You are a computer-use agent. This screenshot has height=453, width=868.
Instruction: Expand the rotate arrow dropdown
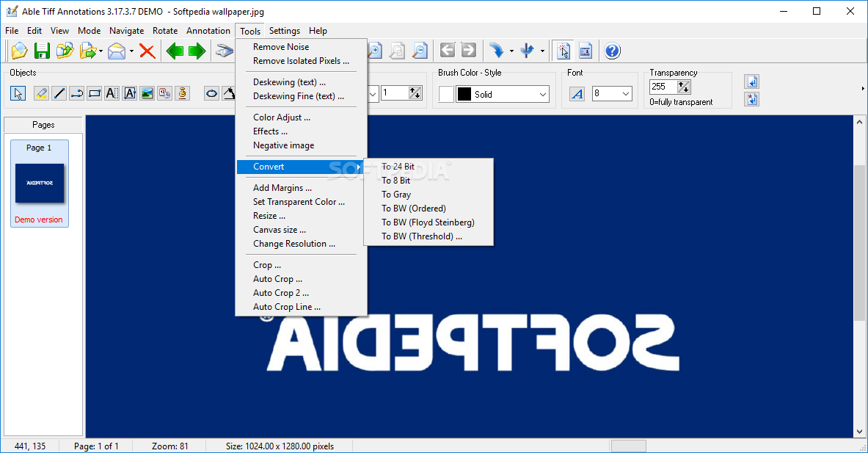pyautogui.click(x=511, y=51)
